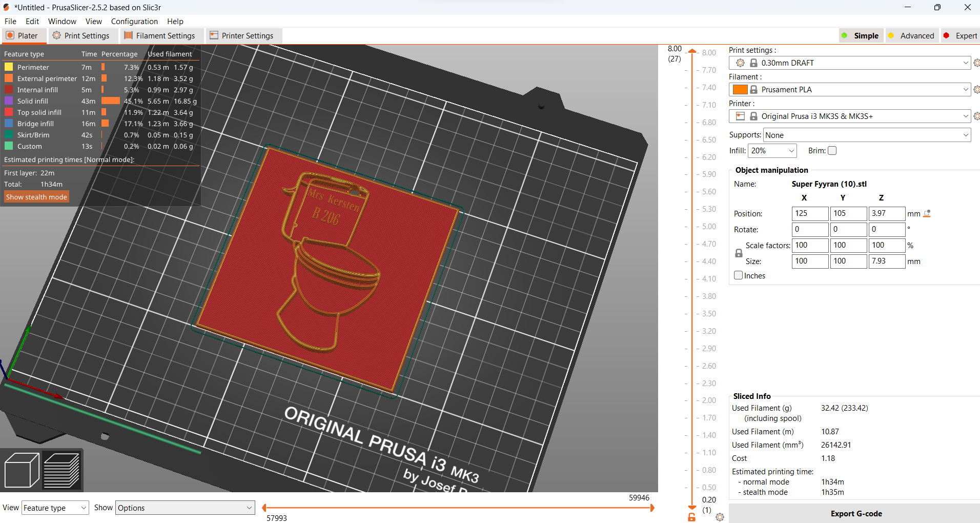Open the Supports dropdown
Viewport: 980px width, 523px height.
click(867, 135)
